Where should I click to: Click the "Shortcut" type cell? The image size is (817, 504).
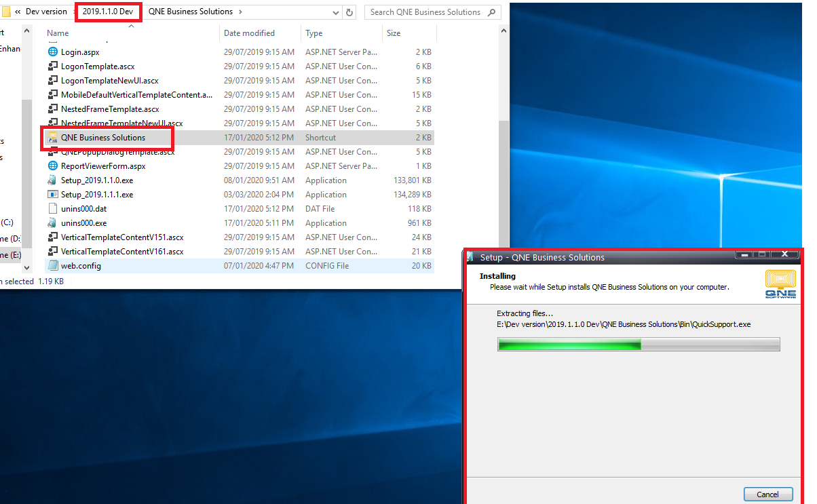coord(320,138)
